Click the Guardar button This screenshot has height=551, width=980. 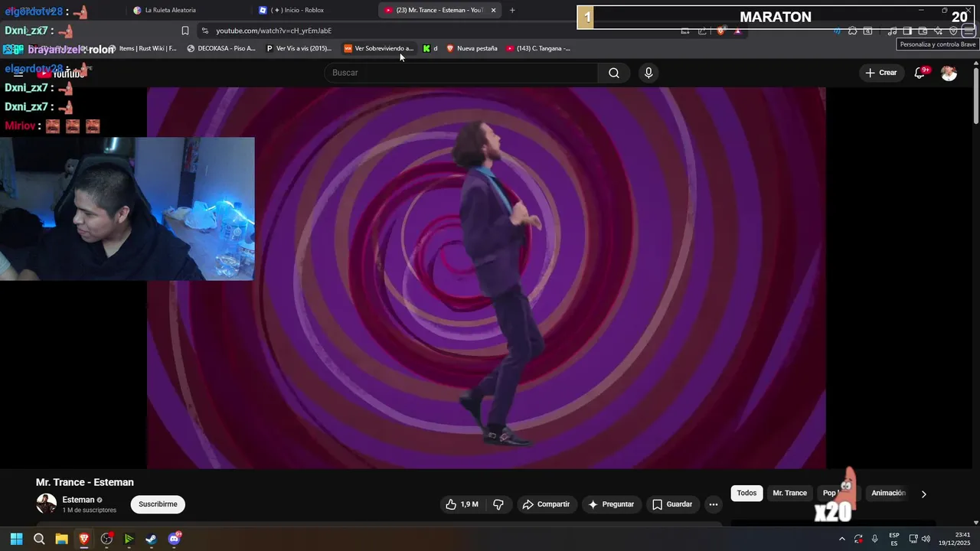[x=672, y=504]
